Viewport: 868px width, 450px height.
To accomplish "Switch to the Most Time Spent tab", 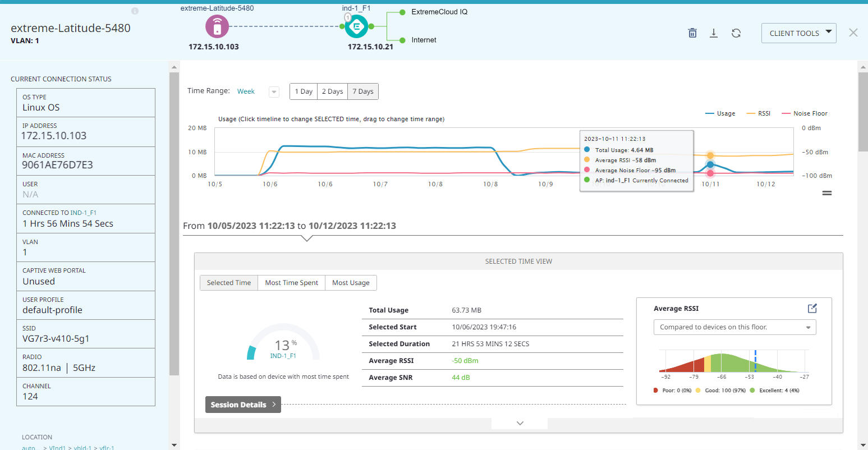I will [291, 283].
